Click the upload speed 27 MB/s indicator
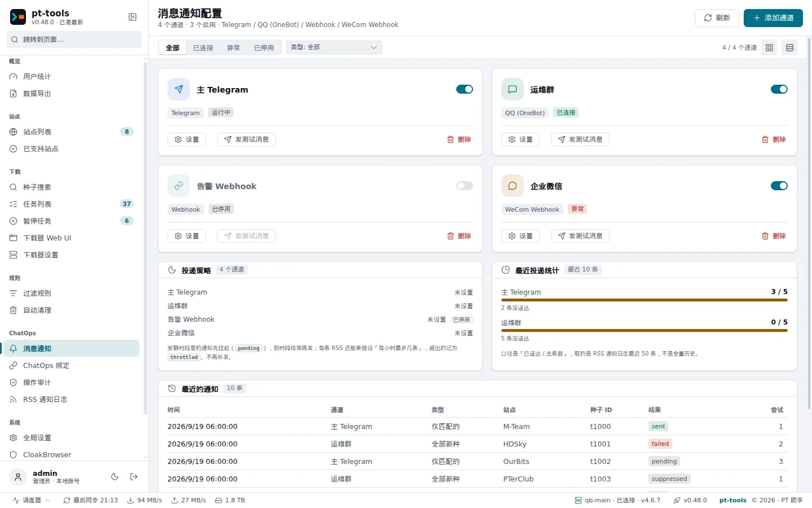This screenshot has width=812, height=508. pyautogui.click(x=189, y=500)
